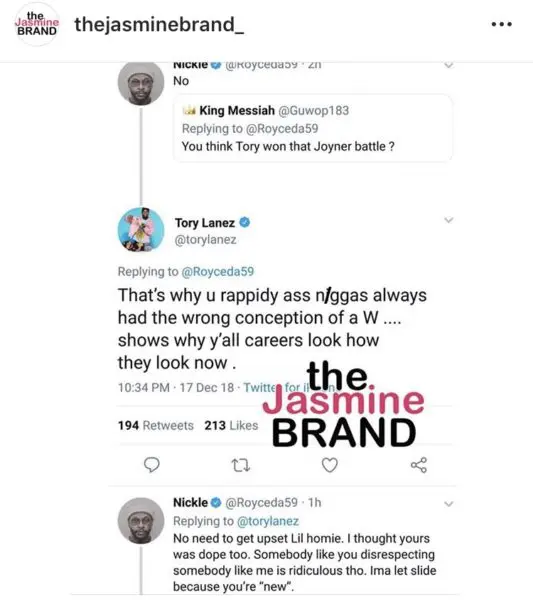
Task: Open thejasminebrand_ username link
Action: (159, 25)
